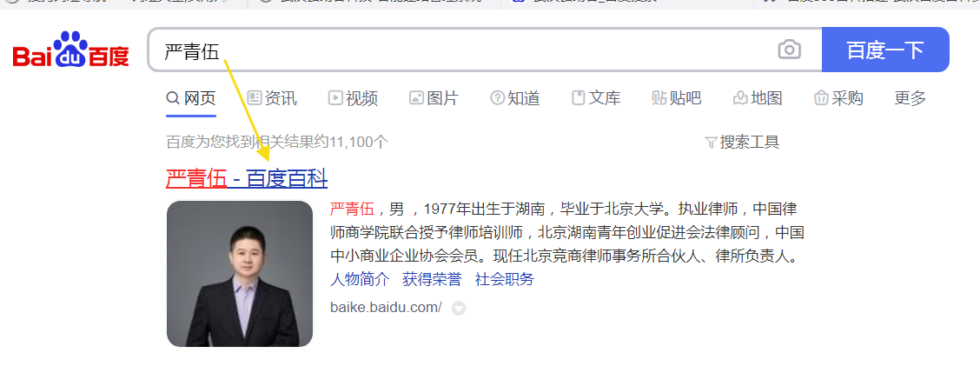Screen dimensions: 980x366
Task: Open the 视频 video tab
Action: click(x=353, y=97)
